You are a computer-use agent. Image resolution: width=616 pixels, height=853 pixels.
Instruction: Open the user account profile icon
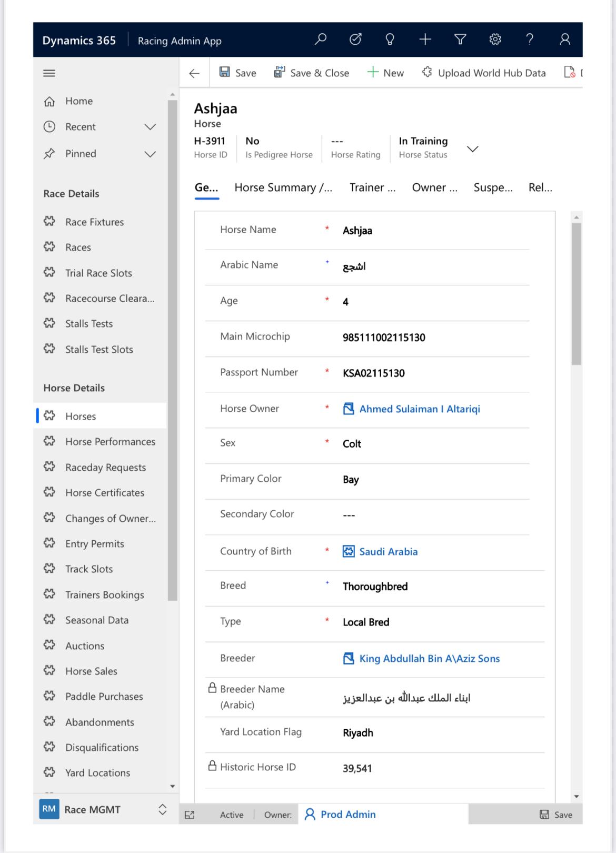click(x=565, y=39)
